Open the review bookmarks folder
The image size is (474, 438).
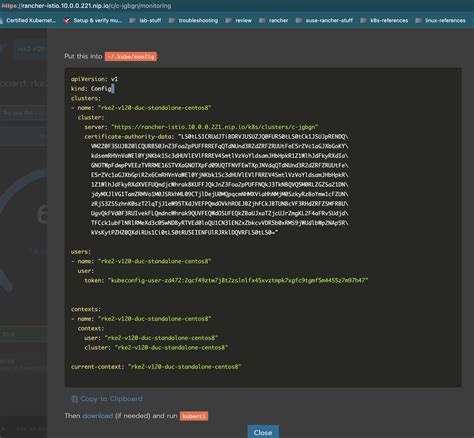click(239, 20)
